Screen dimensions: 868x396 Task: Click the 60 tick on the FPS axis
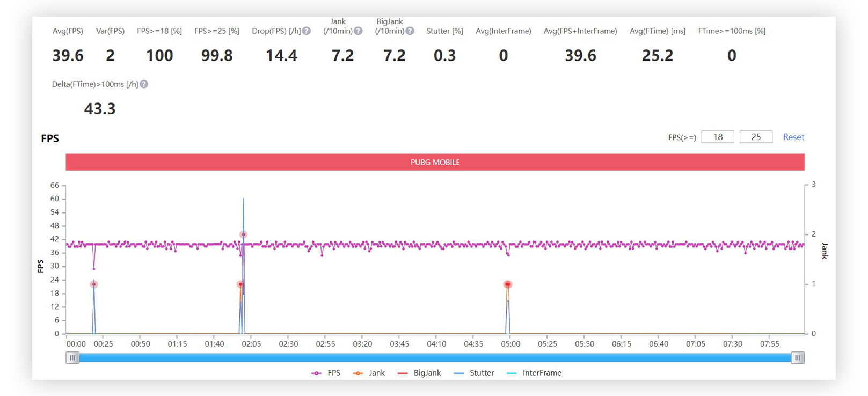[55, 199]
